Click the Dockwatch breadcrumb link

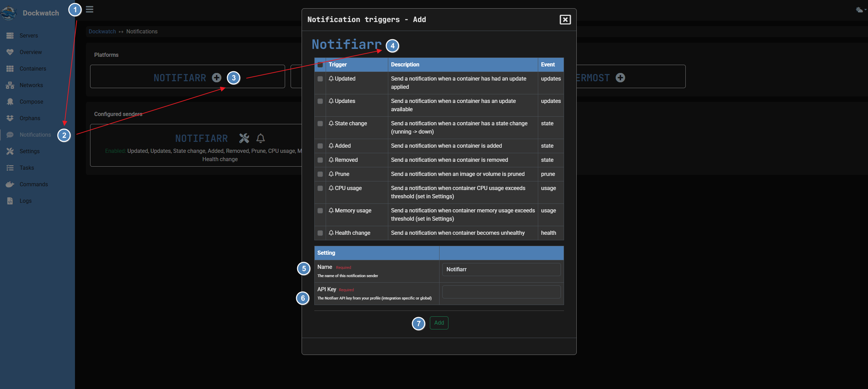click(102, 31)
